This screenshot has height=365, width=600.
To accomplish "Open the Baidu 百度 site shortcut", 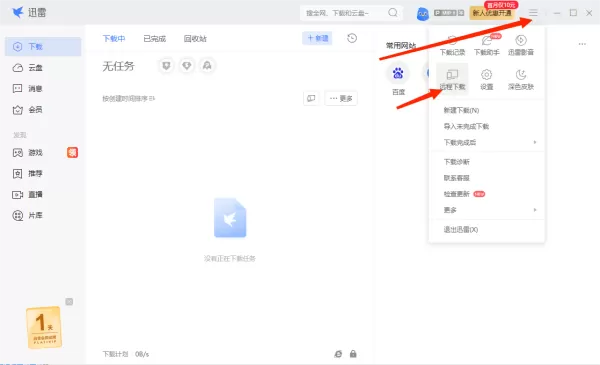I will pos(398,80).
